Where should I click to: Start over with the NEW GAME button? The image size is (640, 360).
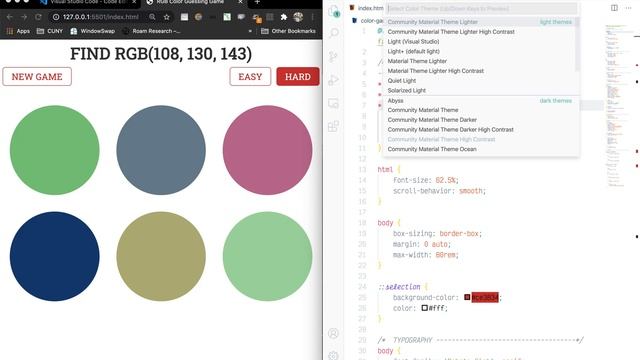37,77
